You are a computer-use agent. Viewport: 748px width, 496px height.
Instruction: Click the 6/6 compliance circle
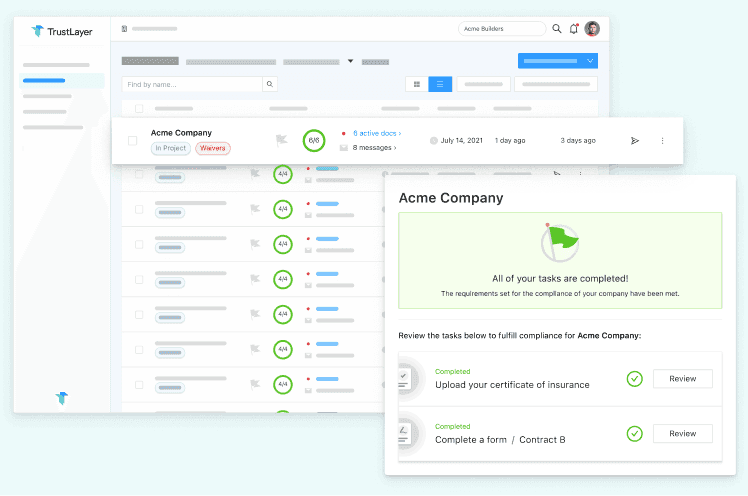click(x=314, y=141)
